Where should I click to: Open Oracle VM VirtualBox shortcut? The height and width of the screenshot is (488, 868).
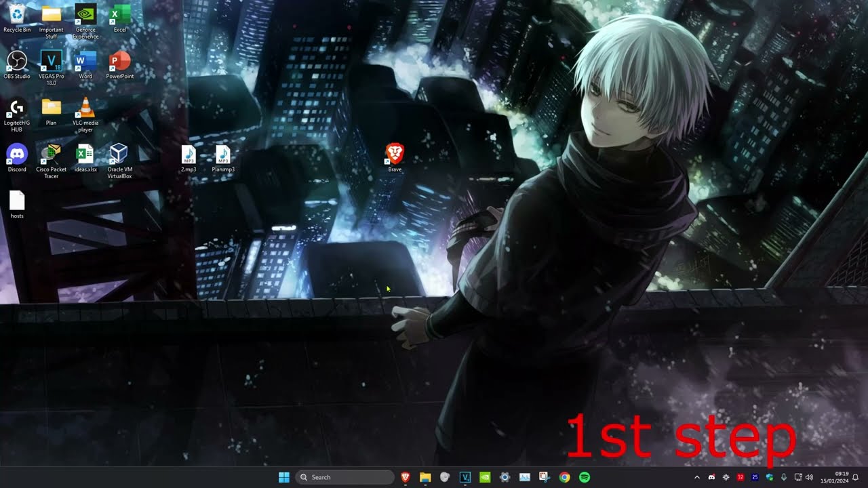click(119, 161)
